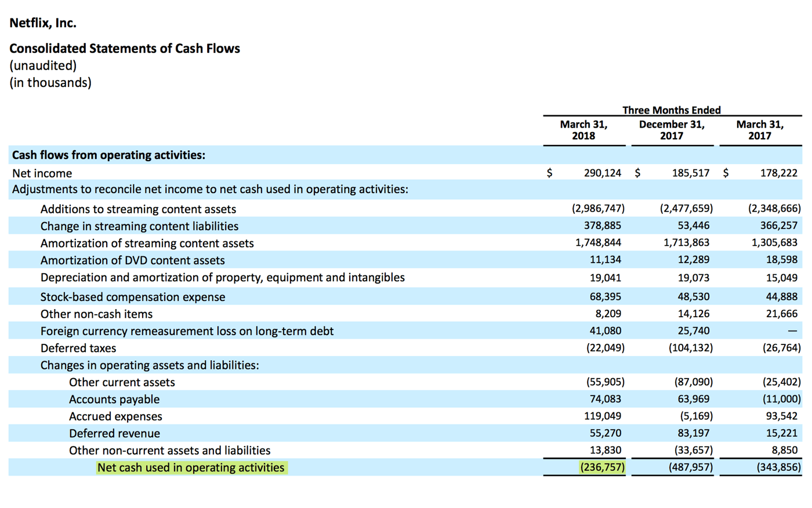This screenshot has width=812, height=508.
Task: Click 'Other non-cash items' label
Action: pos(96,314)
